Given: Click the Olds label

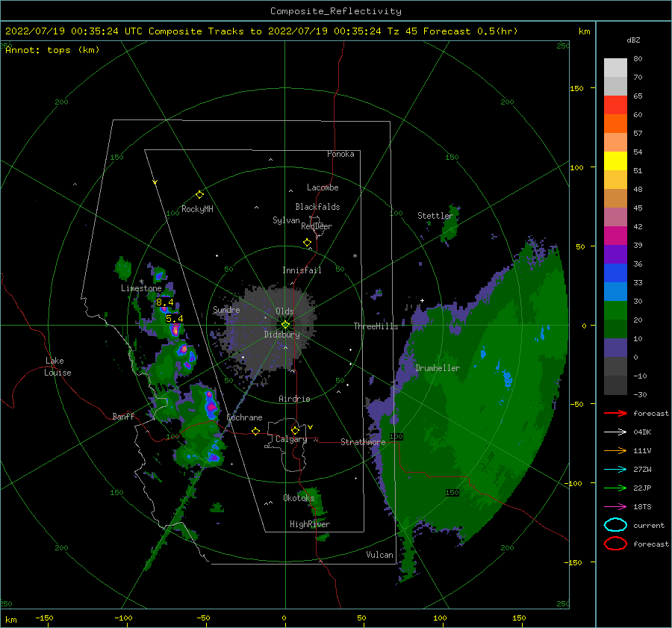Looking at the screenshot, I should [284, 311].
